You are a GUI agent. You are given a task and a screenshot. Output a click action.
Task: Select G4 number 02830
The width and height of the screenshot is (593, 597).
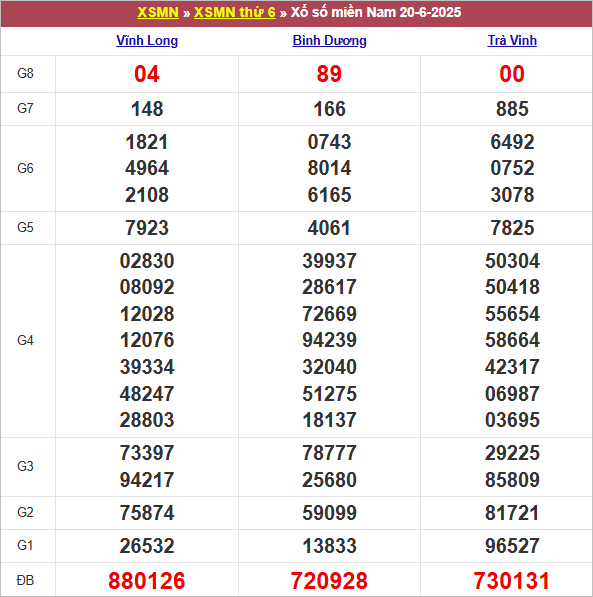pos(147,261)
